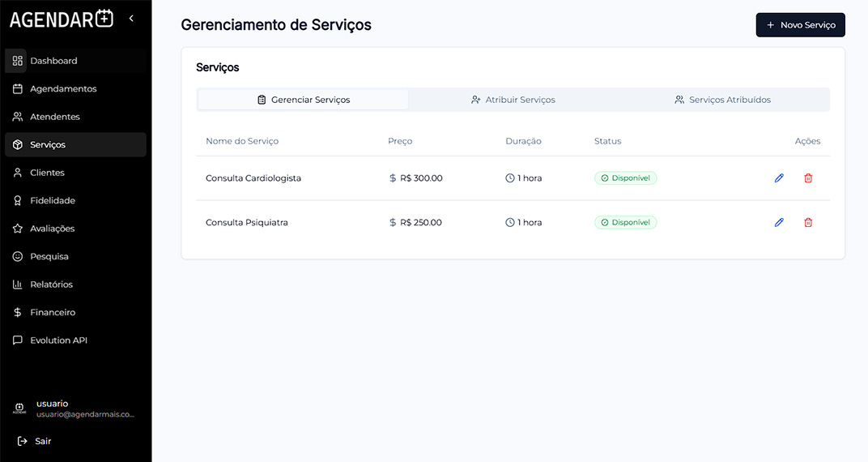Click the Evolution API chat icon
Screen dimensions: 868x462
[18, 340]
